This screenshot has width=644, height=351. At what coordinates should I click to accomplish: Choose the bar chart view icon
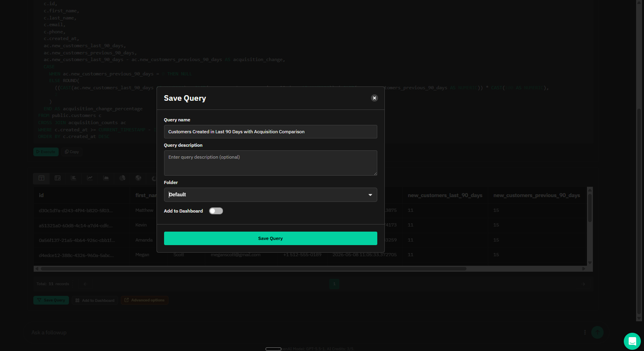74,178
